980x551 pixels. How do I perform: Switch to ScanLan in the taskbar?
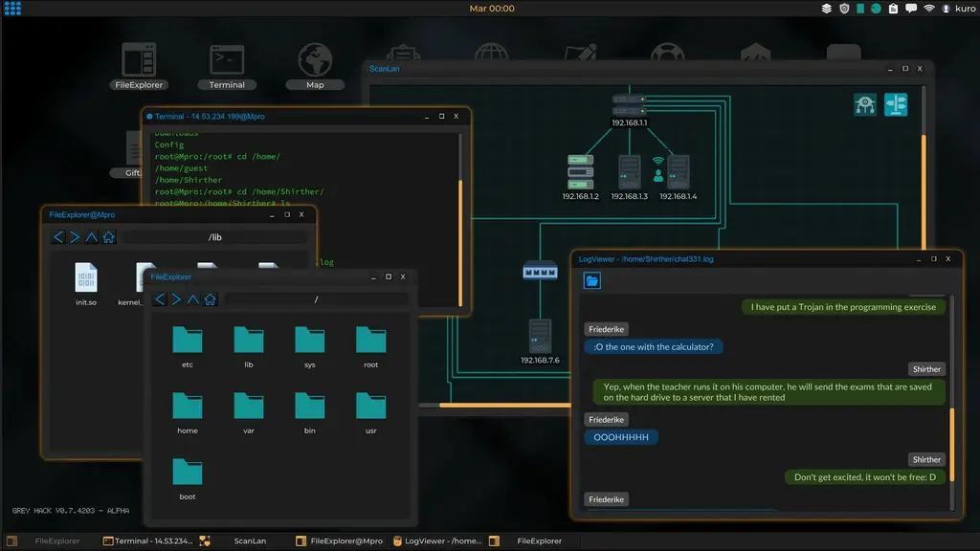pos(250,541)
